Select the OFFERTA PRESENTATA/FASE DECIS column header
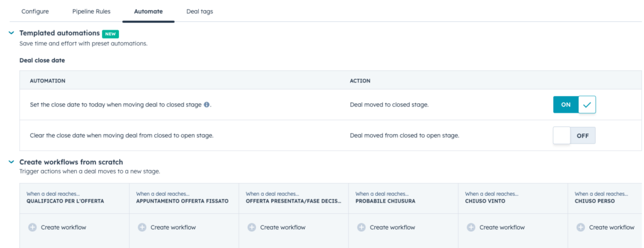Image resolution: width=644 pixels, height=248 pixels. tap(294, 198)
